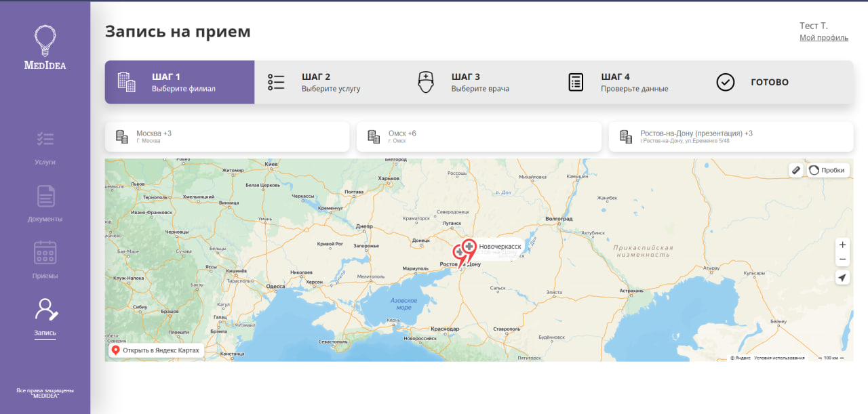Click the Запись на прием page heading

point(178,31)
